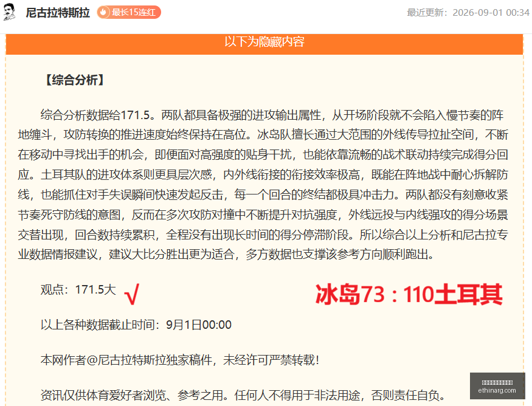Click the line 以上各种数据截止时间：9月1日00:00

pyautogui.click(x=136, y=325)
